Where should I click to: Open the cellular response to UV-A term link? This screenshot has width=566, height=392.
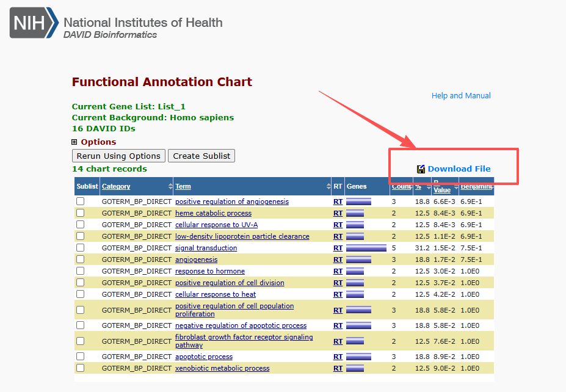[216, 225]
